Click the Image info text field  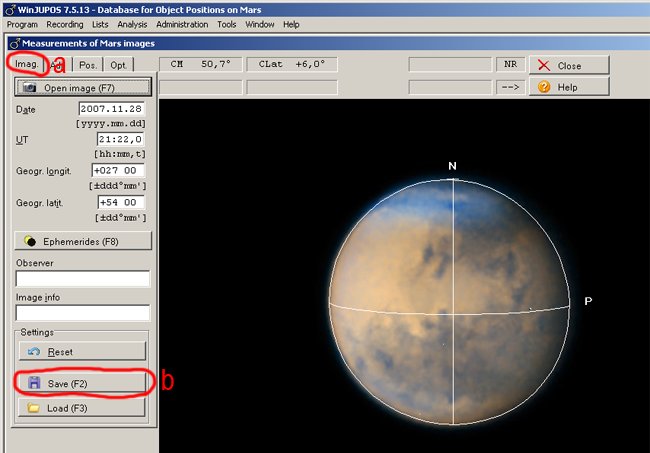tap(82, 313)
